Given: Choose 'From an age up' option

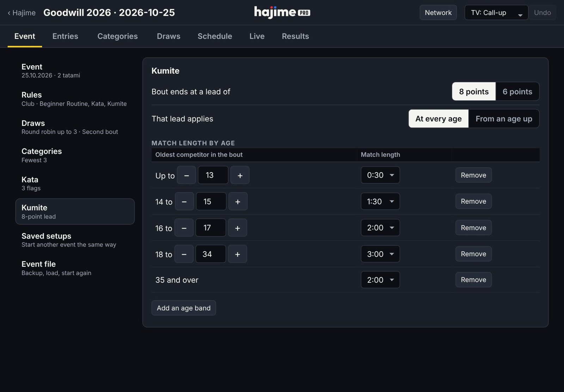Looking at the screenshot, I should [504, 119].
